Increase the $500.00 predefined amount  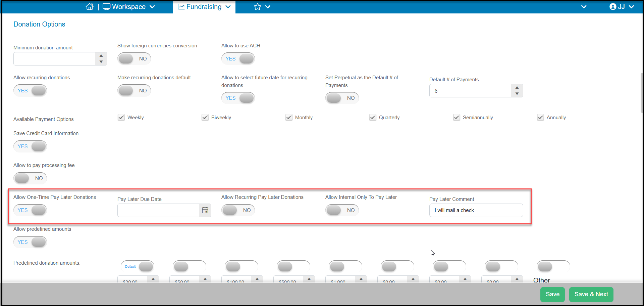coord(309,279)
